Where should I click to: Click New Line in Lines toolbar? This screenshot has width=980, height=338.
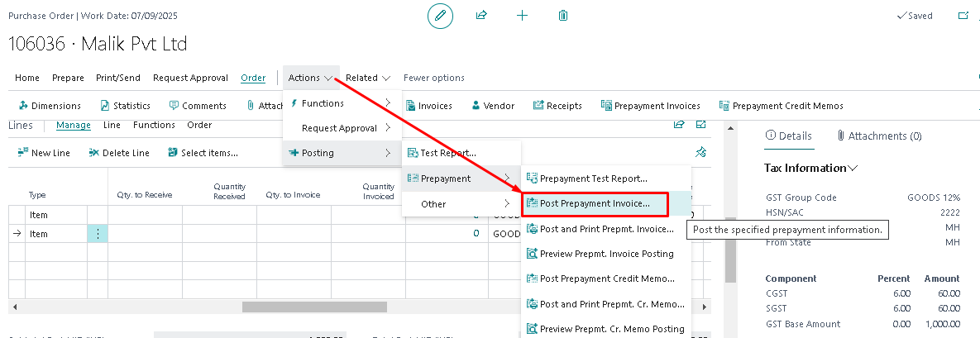[x=44, y=152]
